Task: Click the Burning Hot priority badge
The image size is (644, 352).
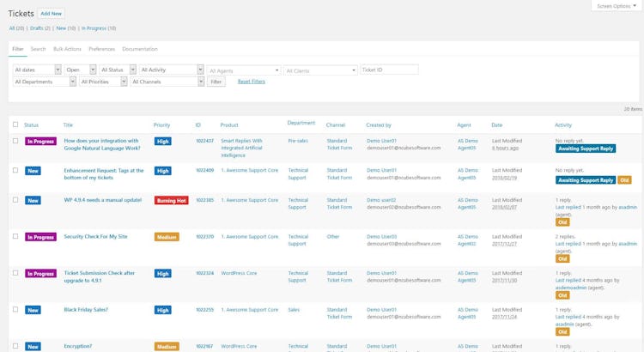Action: [x=171, y=200]
